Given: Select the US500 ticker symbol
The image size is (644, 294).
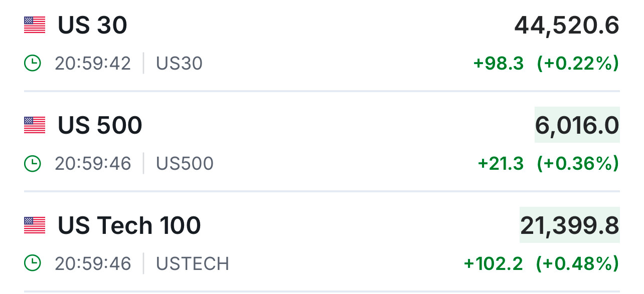Looking at the screenshot, I should (185, 164).
